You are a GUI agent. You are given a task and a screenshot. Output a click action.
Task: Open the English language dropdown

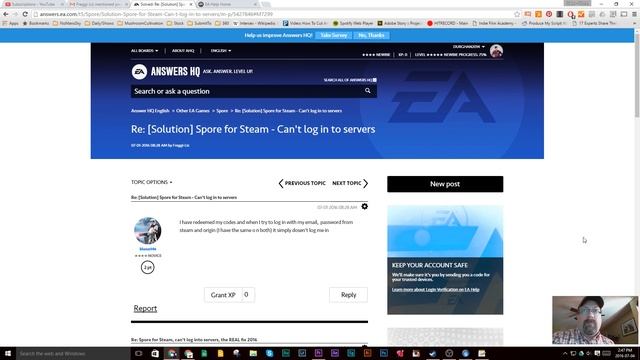click(221, 51)
